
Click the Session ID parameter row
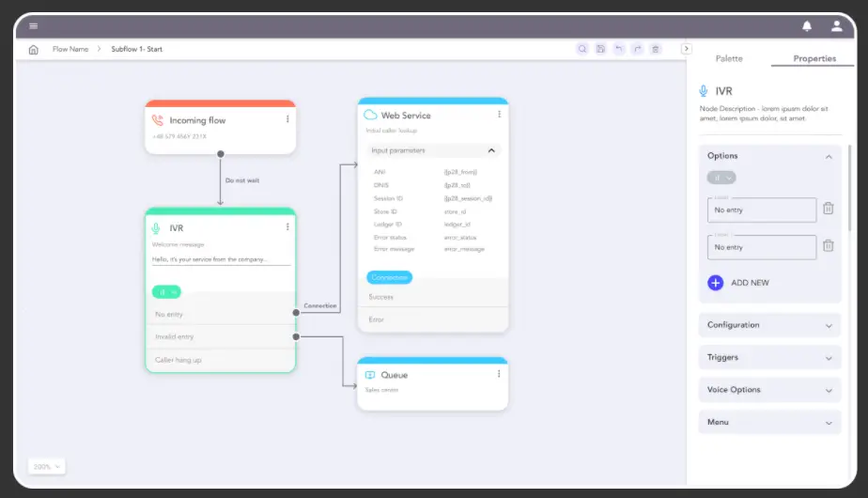[433, 198]
